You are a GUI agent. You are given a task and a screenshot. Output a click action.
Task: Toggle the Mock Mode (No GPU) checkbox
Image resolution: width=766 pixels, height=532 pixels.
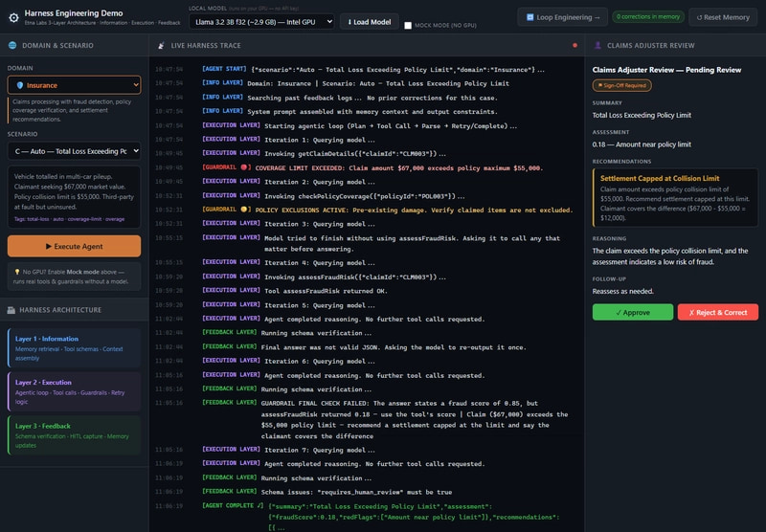[408, 26]
